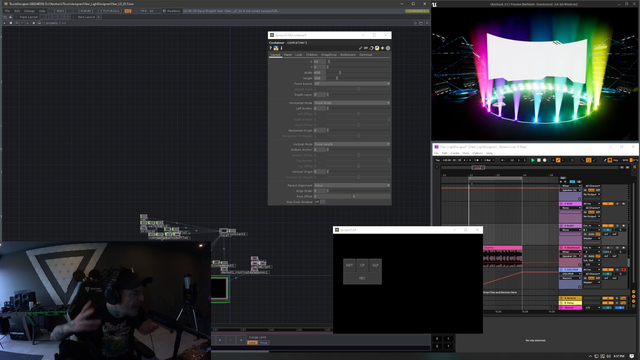Arm the 5 DMX/PAR track for recording
This screenshot has width=640, height=360.
(623, 270)
